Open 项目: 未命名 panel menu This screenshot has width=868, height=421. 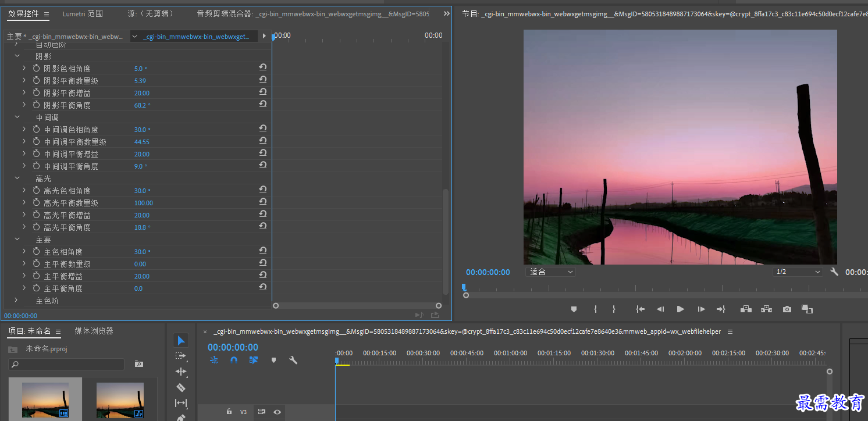(x=58, y=331)
